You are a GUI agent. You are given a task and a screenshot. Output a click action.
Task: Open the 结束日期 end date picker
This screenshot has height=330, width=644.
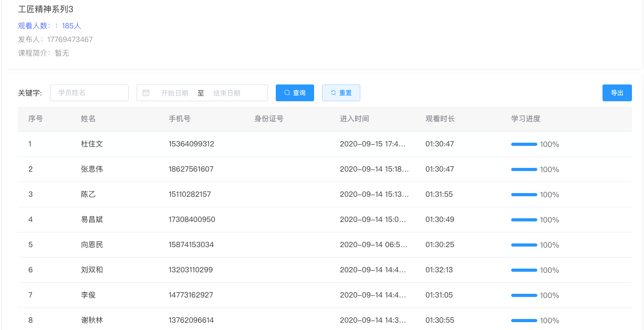point(227,93)
